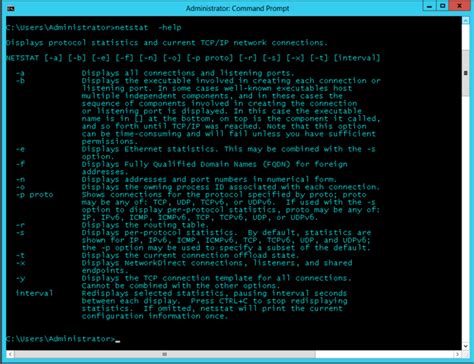Screen dimensions: 474x364
Task: Click 'Cannot be combined with the other options'
Action: pos(181,286)
